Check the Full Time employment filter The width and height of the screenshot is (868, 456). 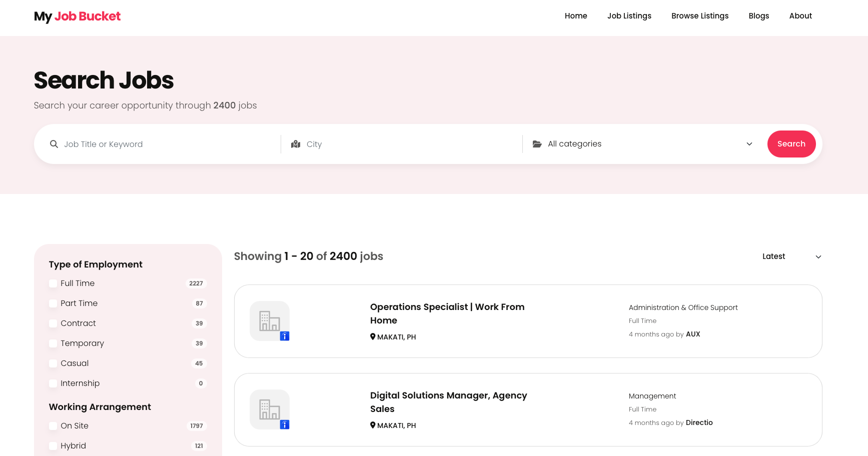point(53,283)
